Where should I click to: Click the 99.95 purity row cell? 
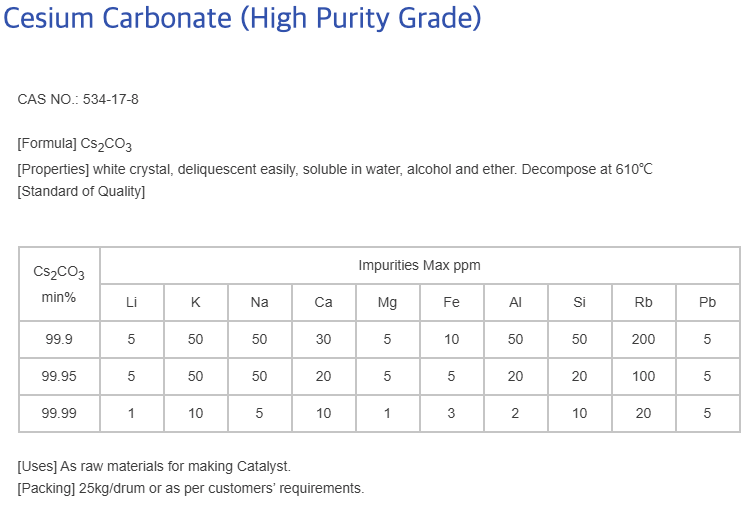59,376
